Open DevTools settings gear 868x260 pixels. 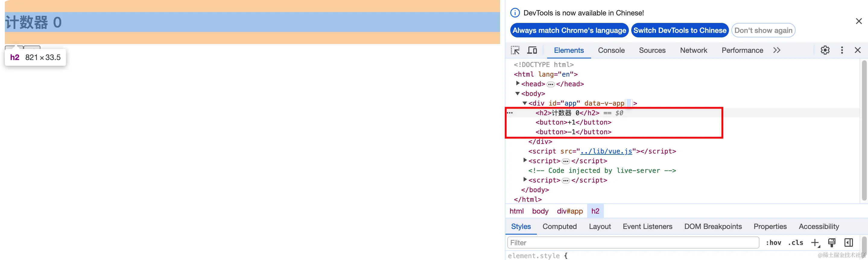825,50
